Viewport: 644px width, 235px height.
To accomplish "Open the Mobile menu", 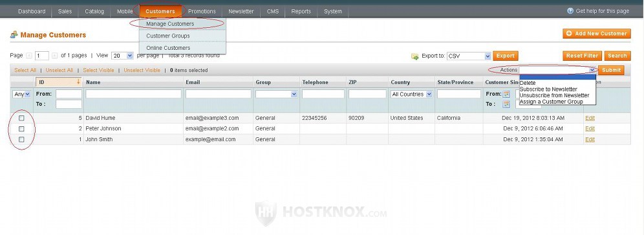I will [125, 12].
